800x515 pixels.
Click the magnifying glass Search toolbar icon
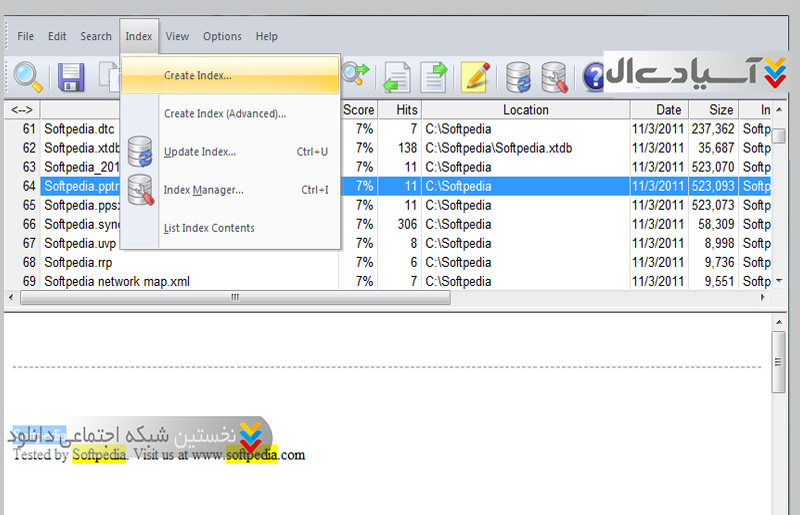[x=28, y=77]
